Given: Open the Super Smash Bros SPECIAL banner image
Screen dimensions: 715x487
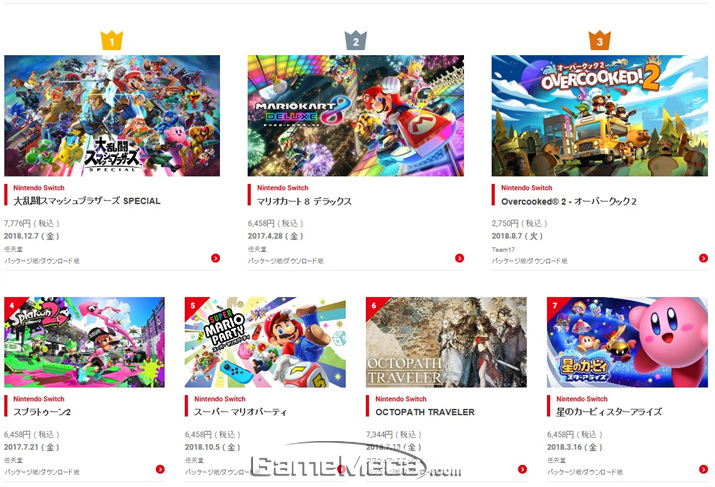Looking at the screenshot, I should (x=112, y=116).
